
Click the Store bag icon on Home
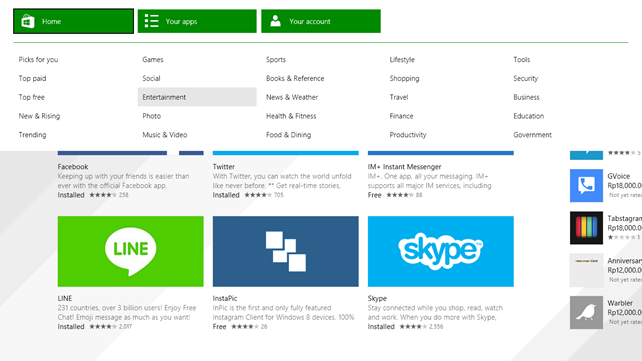[x=28, y=21]
